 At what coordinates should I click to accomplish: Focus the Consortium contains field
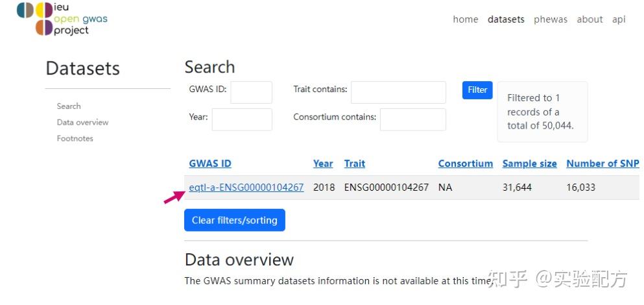[412, 119]
